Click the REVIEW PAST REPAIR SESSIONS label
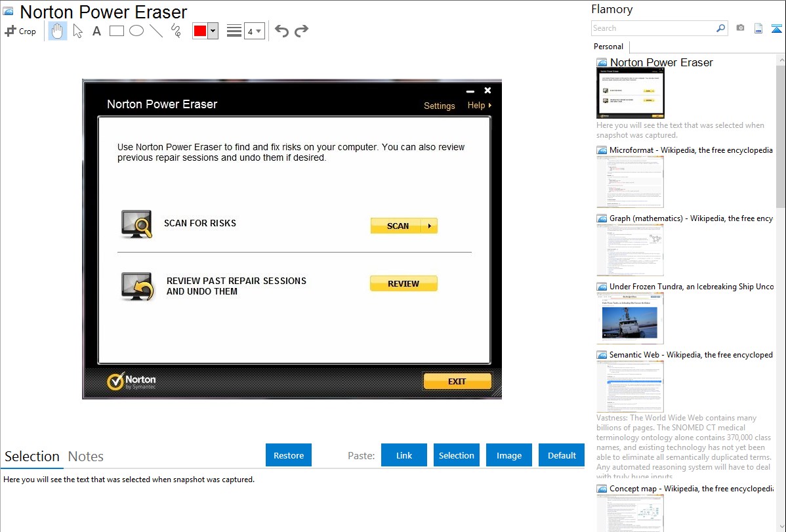This screenshot has height=532, width=786. pos(236,286)
